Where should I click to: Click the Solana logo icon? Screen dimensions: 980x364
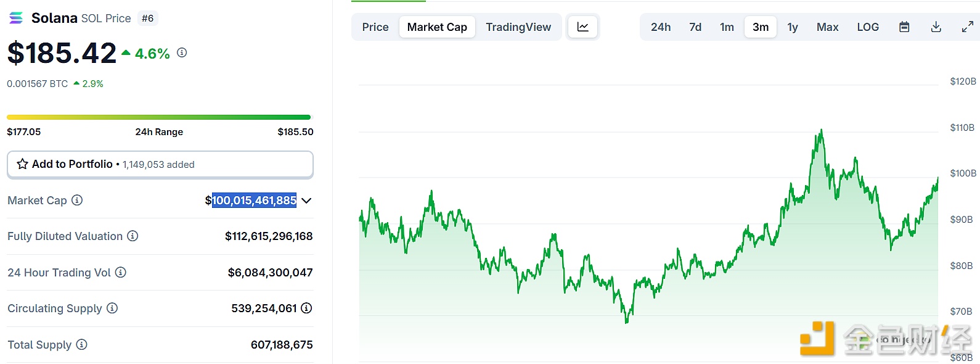pyautogui.click(x=16, y=18)
